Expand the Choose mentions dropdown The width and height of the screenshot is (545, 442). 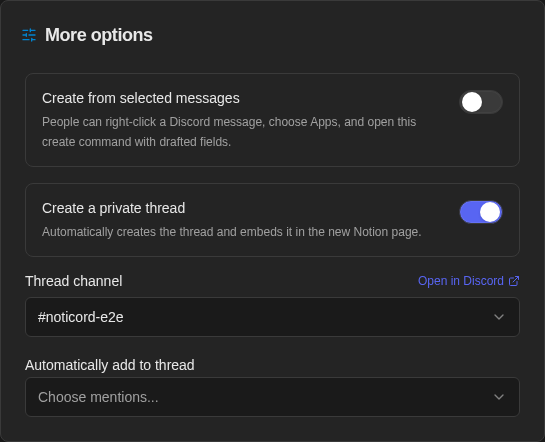(x=272, y=397)
